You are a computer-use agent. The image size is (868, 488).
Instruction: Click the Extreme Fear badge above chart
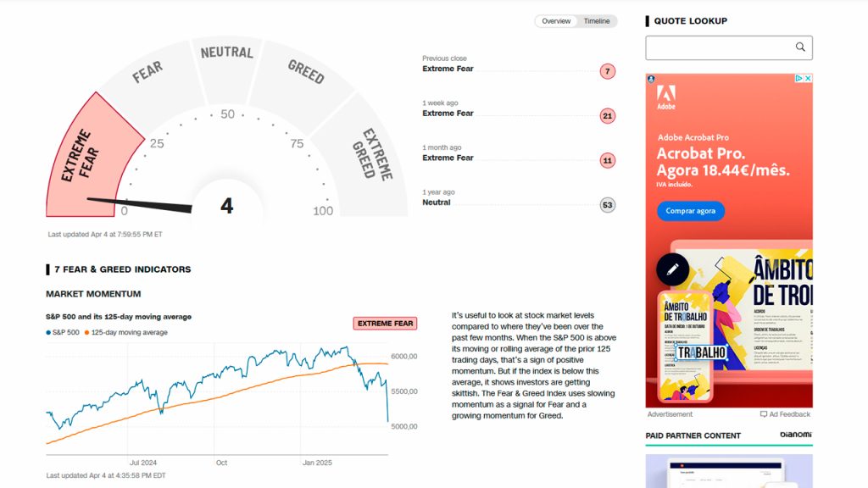(386, 323)
